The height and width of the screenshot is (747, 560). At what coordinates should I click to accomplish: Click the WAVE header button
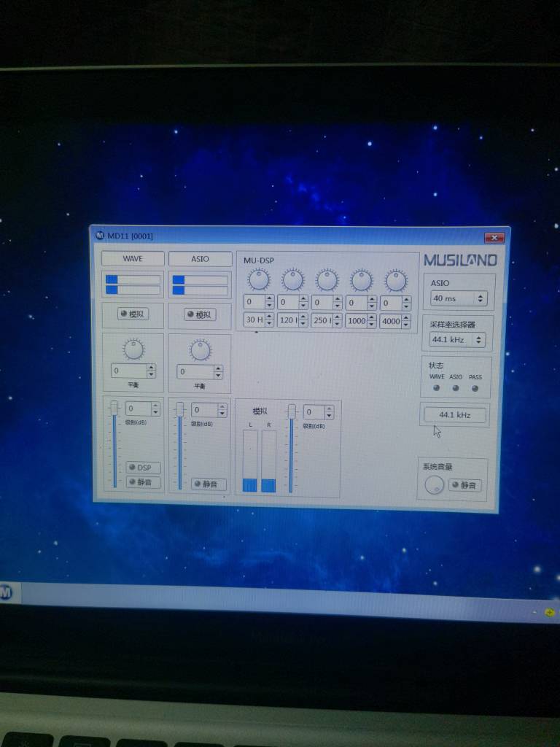(x=133, y=258)
